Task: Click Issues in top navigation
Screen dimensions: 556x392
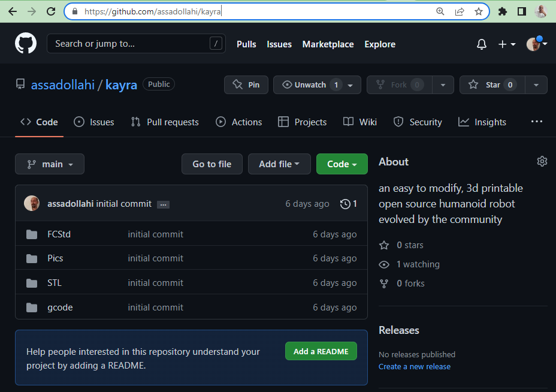Action: [x=279, y=44]
